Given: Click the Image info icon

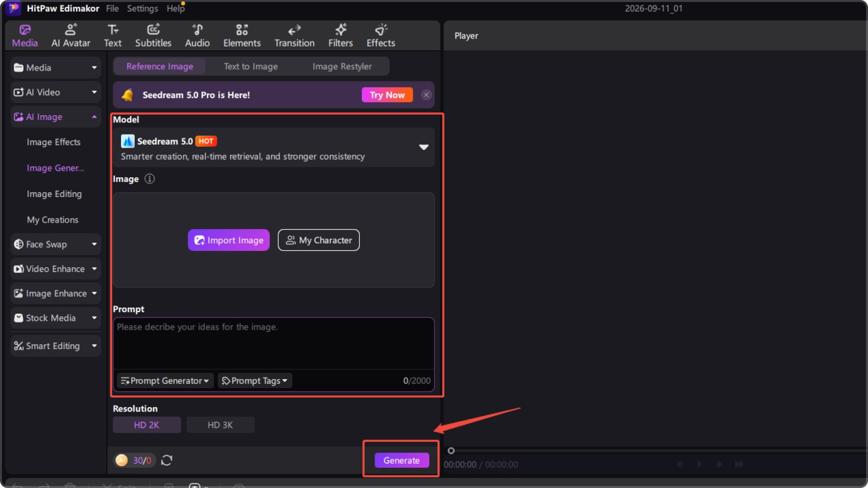Looking at the screenshot, I should pos(150,179).
